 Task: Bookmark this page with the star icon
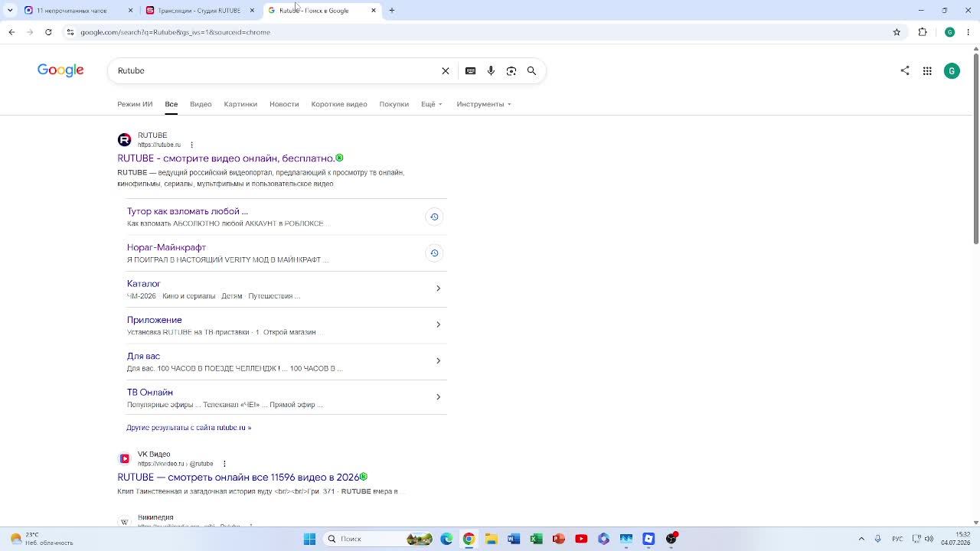[897, 32]
